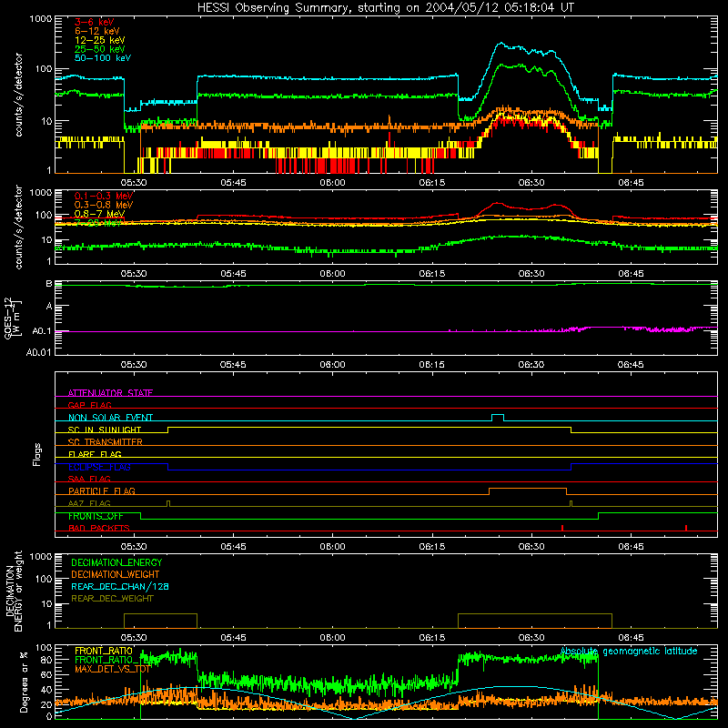The height and width of the screenshot is (728, 728).
Task: Click the raised NON_SOLAR_EVENT pulse near 06:25
Action: point(498,417)
